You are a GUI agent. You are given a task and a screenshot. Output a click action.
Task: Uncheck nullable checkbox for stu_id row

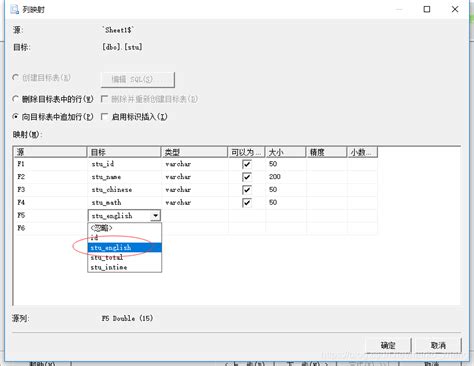[x=247, y=164]
